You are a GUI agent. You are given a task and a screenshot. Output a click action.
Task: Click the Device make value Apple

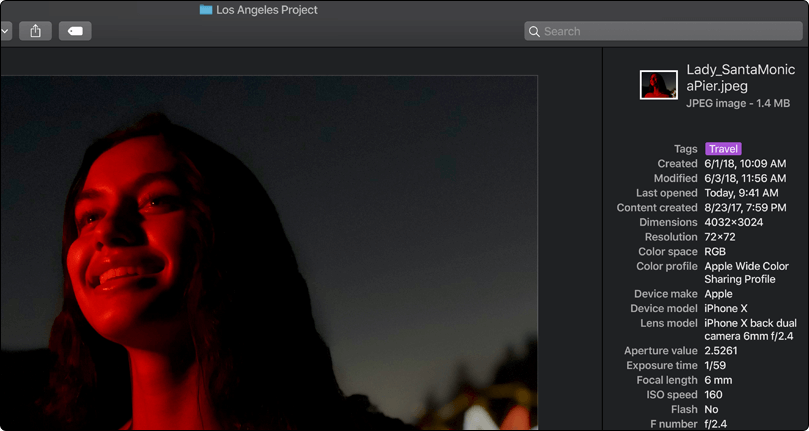click(718, 294)
